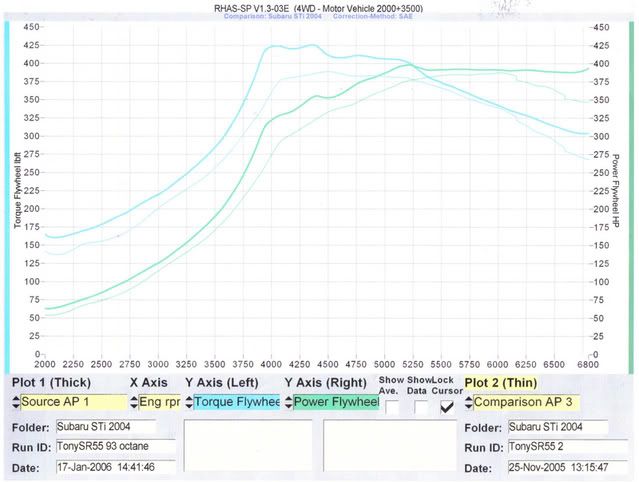
Task: Enable the Show Ave. checkbox
Action: (392, 407)
